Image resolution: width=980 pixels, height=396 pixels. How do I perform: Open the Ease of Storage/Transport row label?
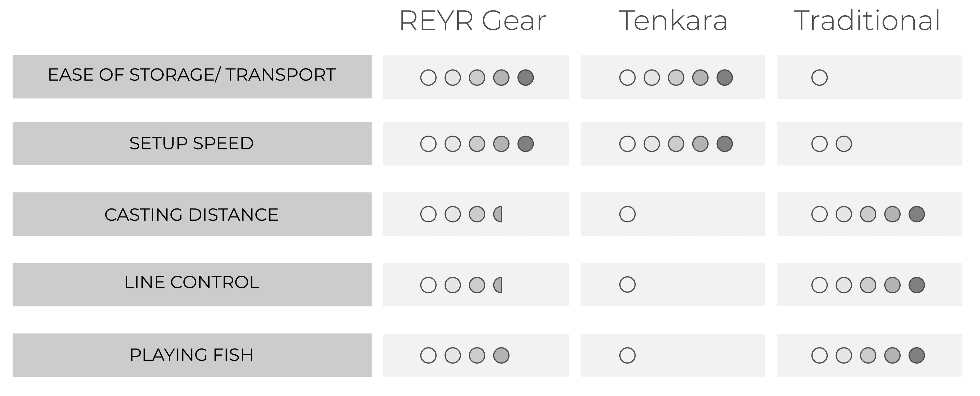pyautogui.click(x=192, y=75)
